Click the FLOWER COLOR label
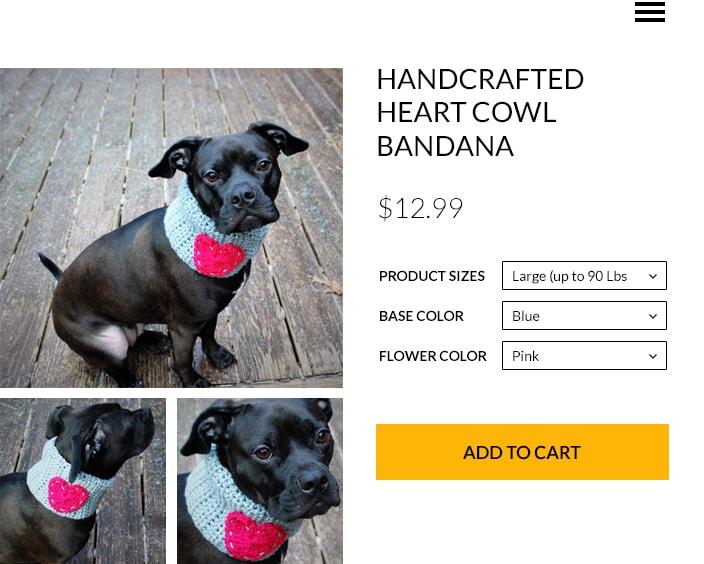The image size is (704, 564). click(x=432, y=356)
